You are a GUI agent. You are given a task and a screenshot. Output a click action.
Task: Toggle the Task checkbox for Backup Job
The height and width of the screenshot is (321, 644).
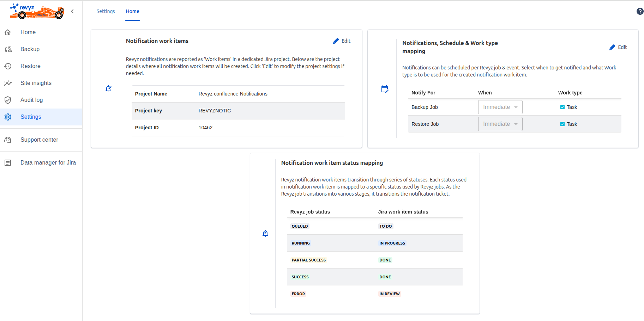click(x=562, y=107)
